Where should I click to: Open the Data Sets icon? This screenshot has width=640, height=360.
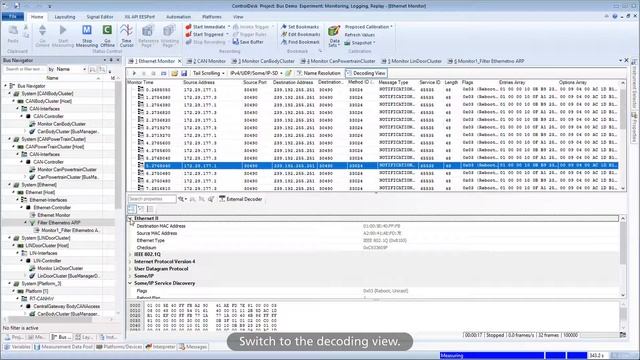[x=334, y=31]
